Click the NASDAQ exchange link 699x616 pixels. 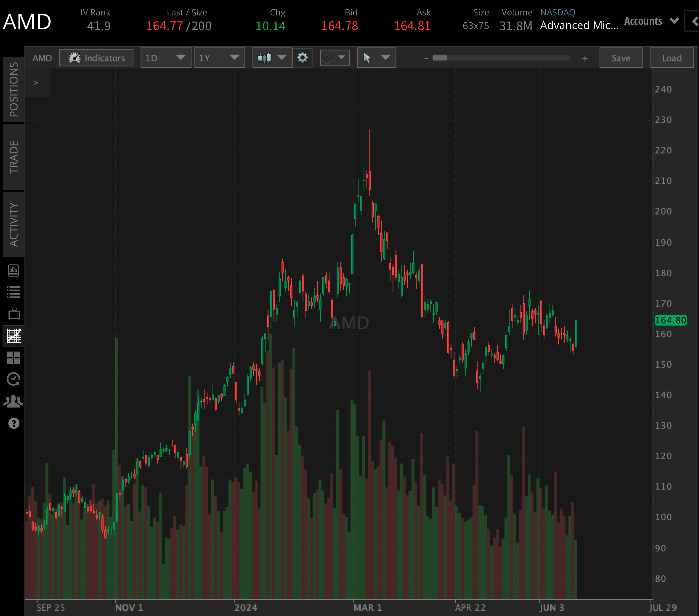(x=557, y=13)
